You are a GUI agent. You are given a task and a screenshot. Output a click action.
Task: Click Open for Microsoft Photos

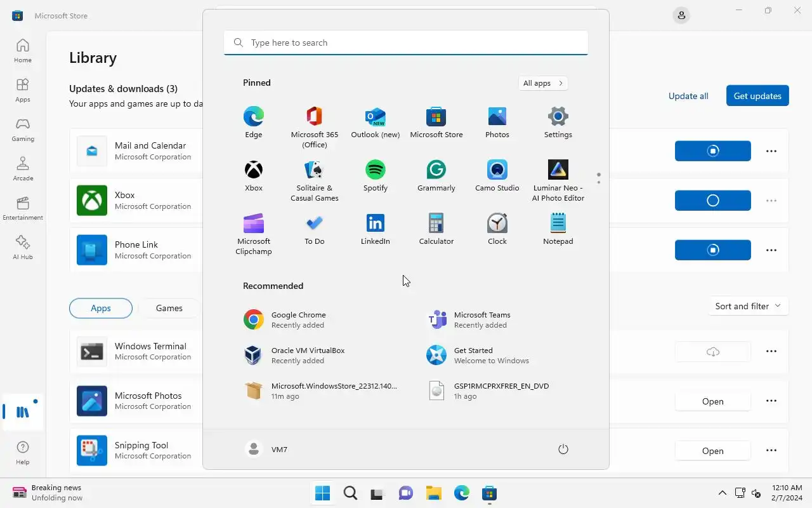tap(713, 401)
